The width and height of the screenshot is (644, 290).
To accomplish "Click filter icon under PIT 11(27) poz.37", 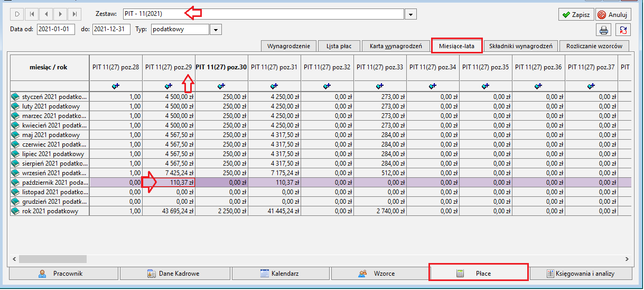I will [591, 86].
